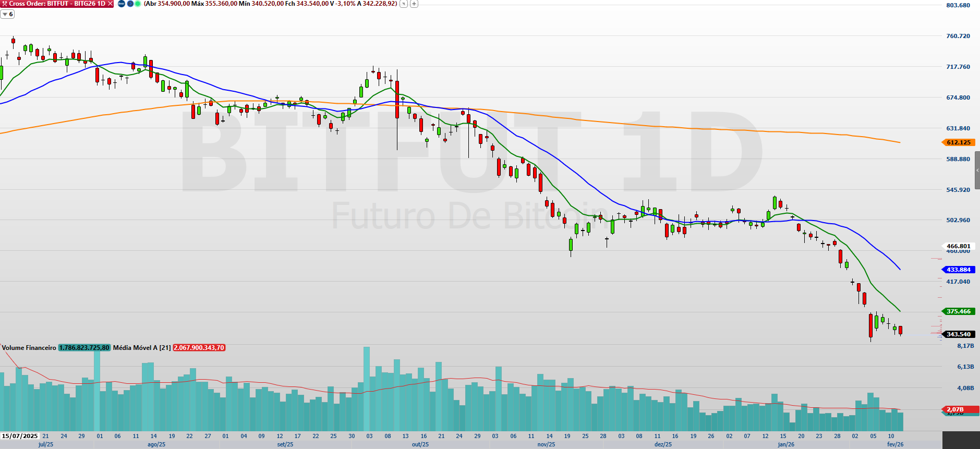Click the red 2,07B volume average tag
This screenshot has width=980, height=449.
955,409
